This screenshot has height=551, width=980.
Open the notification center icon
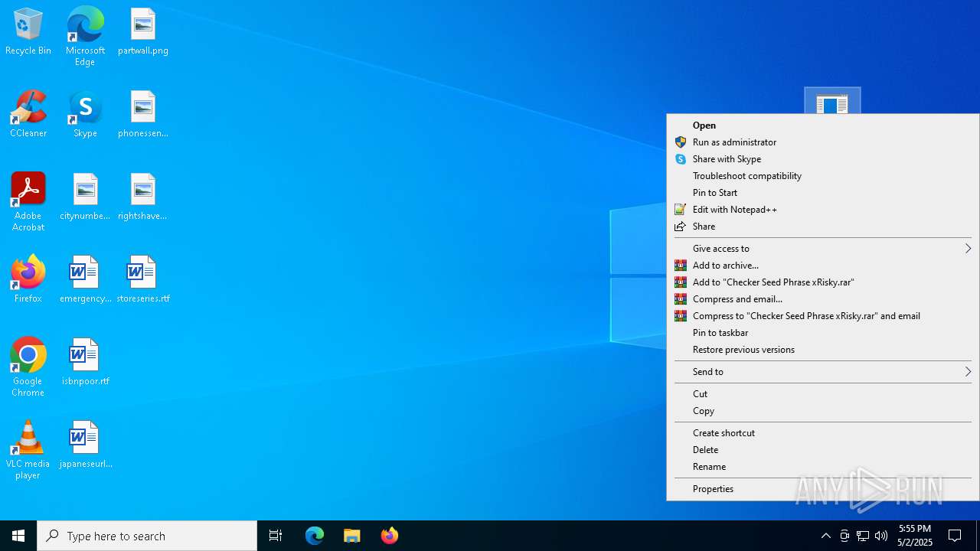[955, 536]
